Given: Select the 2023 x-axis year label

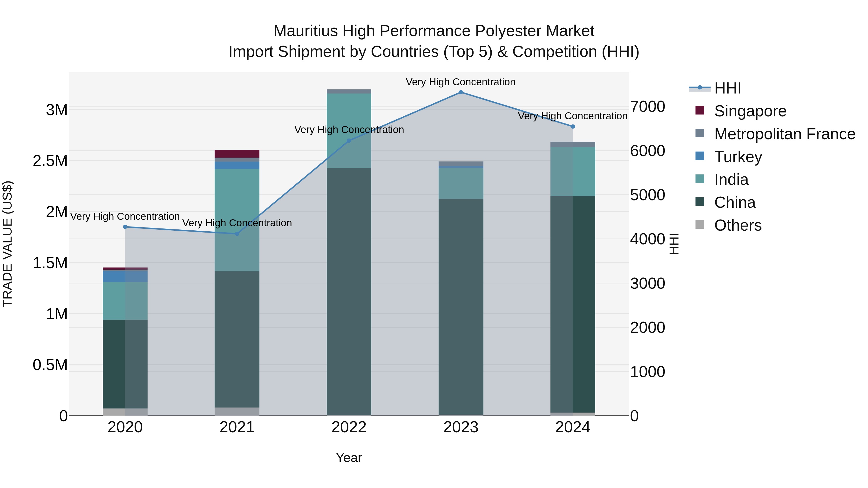Looking at the screenshot, I should click(x=461, y=427).
